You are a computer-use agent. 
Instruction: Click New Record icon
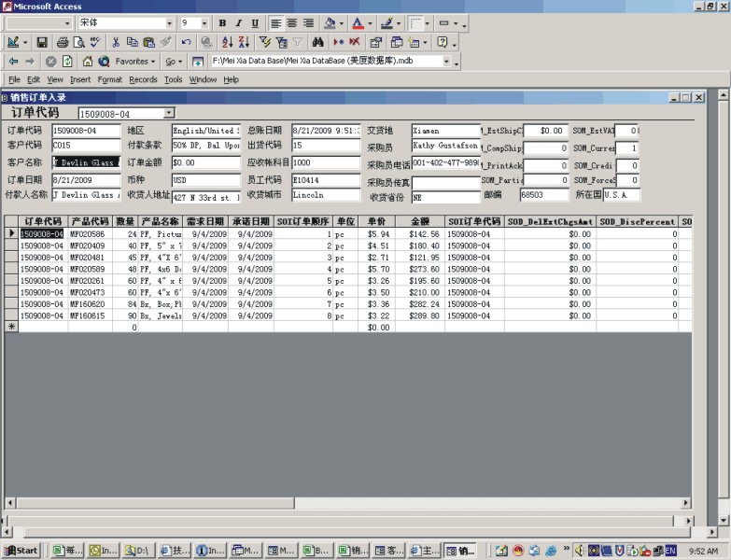click(x=339, y=42)
